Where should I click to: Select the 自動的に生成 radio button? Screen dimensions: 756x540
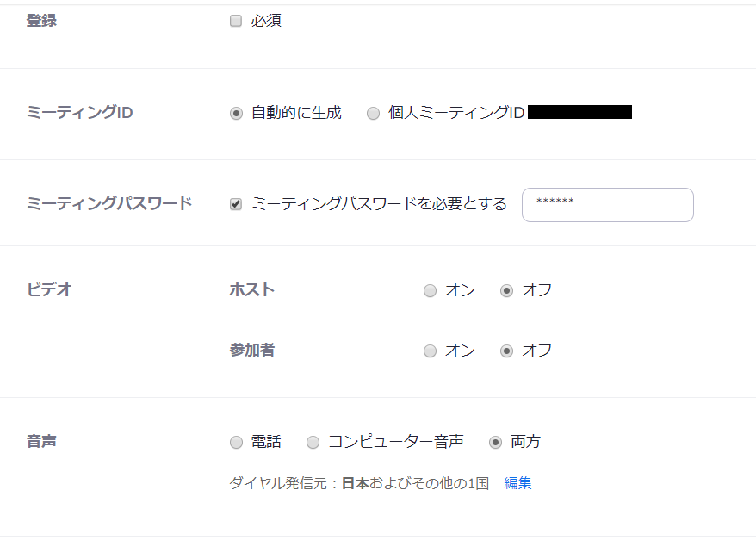(x=236, y=114)
